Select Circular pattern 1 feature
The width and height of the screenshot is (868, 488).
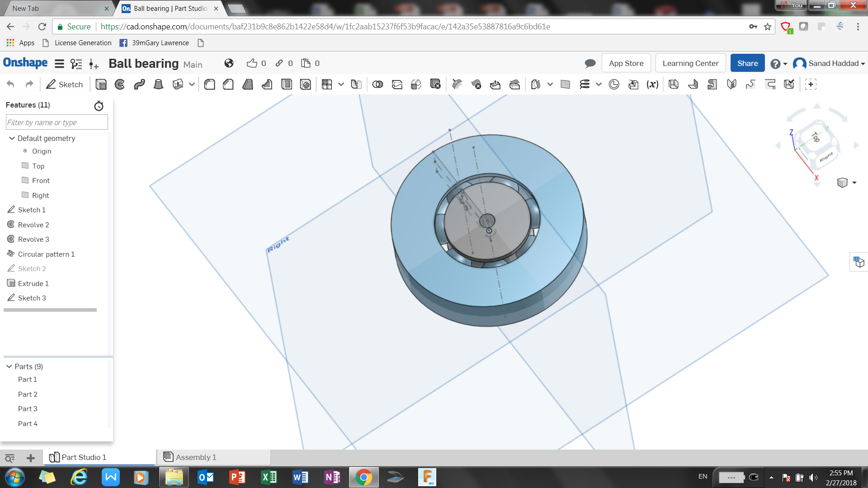tap(46, 254)
